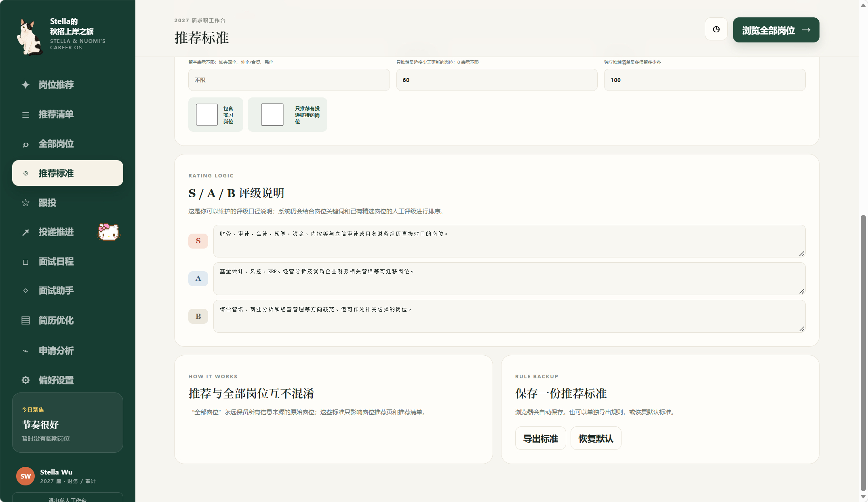Screen dimensions: 868x502
Task: Click the A rating badge
Action: (198, 278)
